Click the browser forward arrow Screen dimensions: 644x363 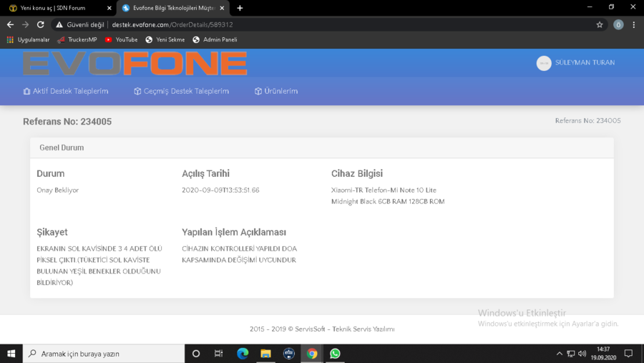coord(26,24)
